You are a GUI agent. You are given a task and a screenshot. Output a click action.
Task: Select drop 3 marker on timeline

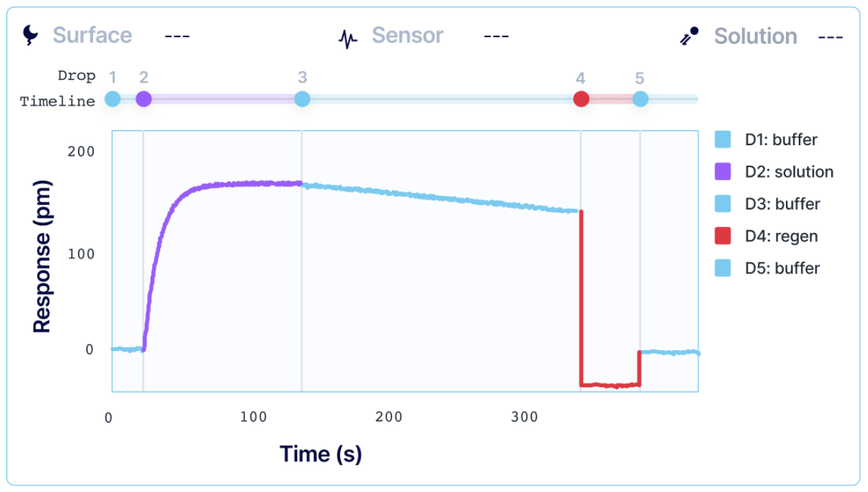click(302, 99)
